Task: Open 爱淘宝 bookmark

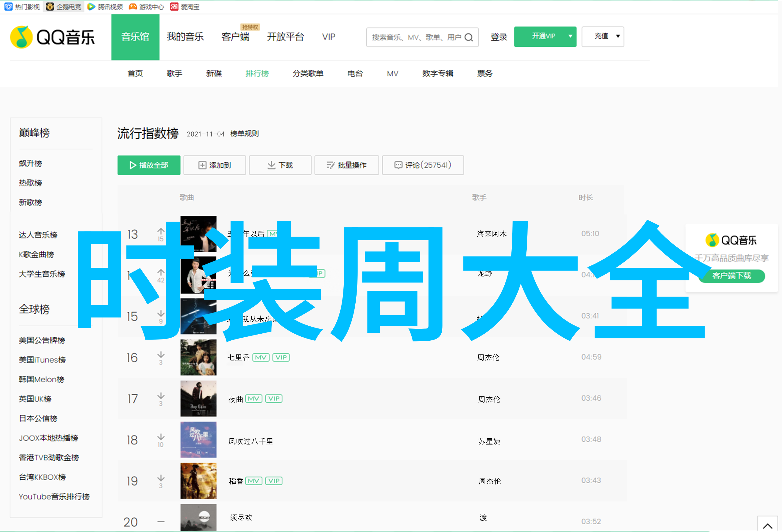Action: coord(185,7)
